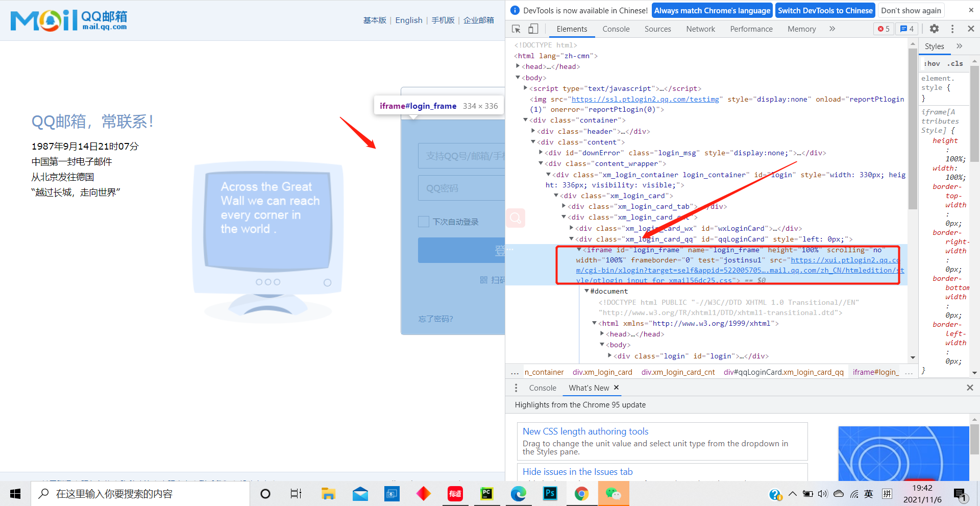
Task: Select div#qqLoginCard breadcrumb
Action: tap(783, 372)
